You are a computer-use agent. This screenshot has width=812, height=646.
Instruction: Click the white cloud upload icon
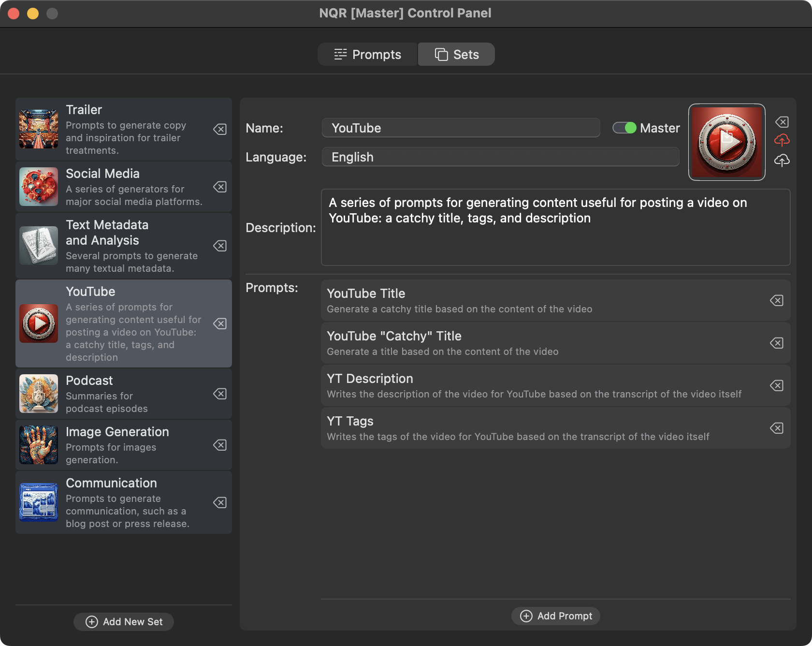782,160
